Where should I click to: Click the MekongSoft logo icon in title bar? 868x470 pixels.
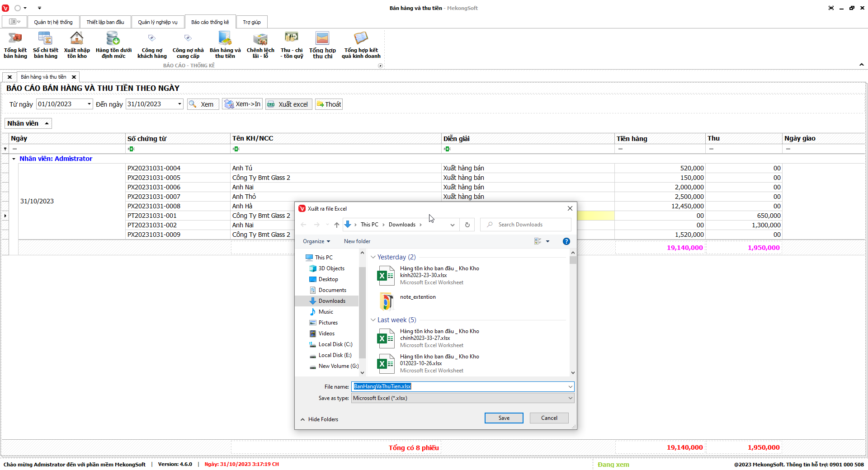pyautogui.click(x=5, y=8)
